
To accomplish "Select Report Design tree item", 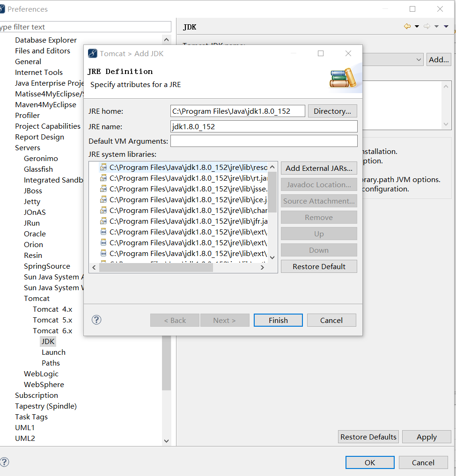I will [x=39, y=137].
